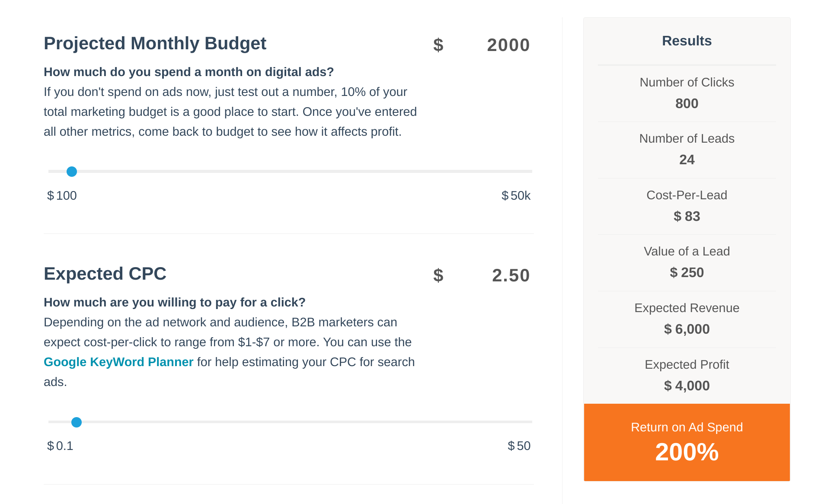Click the Expected Profit value $4,000

coord(687,386)
